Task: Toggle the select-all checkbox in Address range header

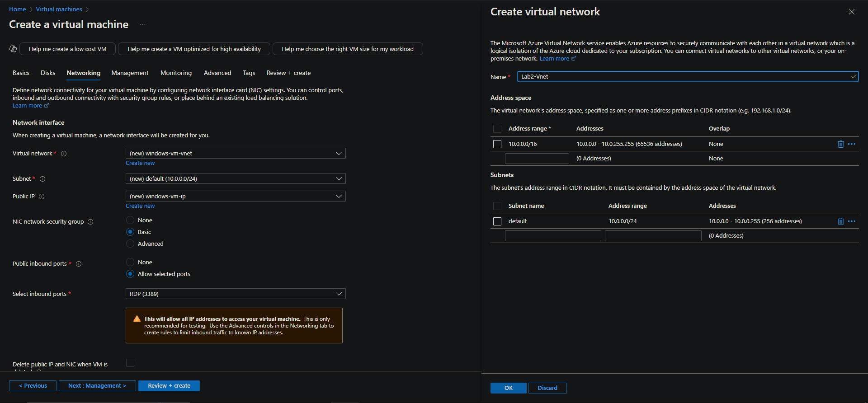Action: click(497, 129)
